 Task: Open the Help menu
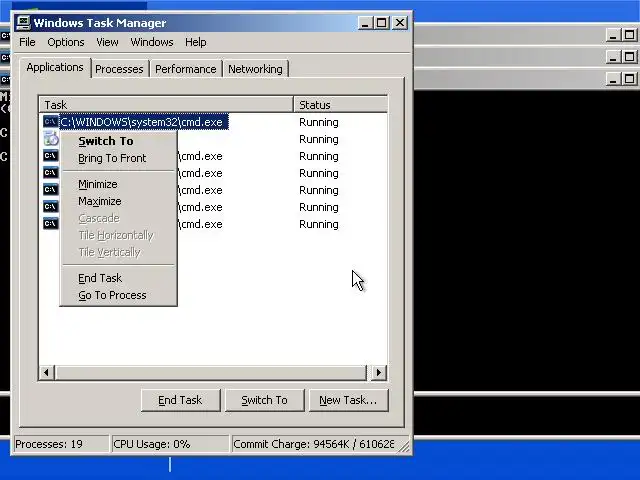(x=196, y=42)
